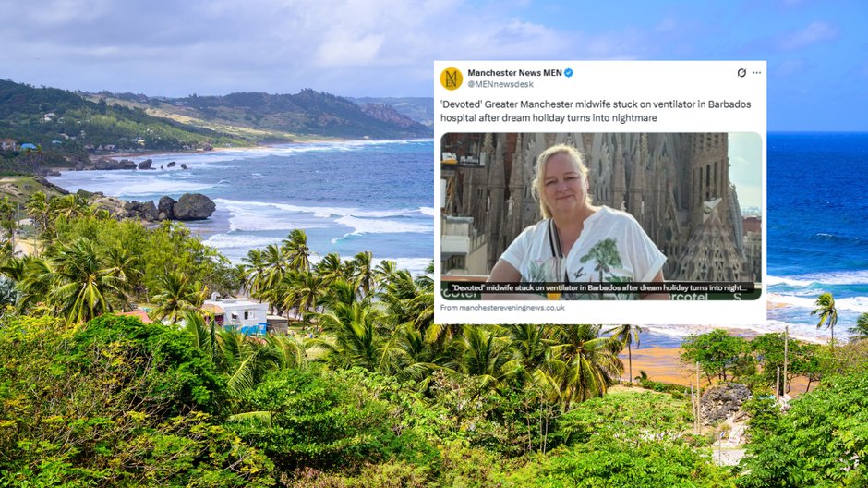
Task: Click the large boulder in the surf
Action: (194, 207)
